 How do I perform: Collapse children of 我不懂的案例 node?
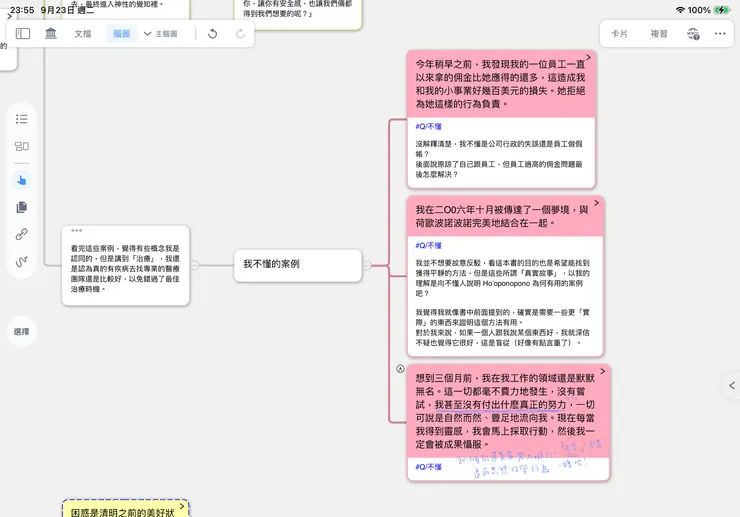(x=367, y=266)
